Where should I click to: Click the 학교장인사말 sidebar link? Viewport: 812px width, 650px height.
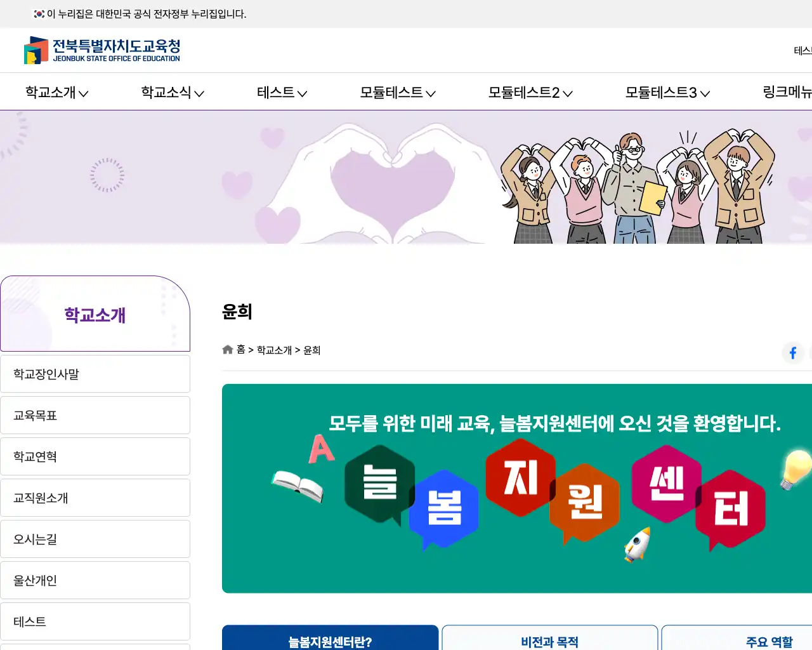tap(95, 374)
